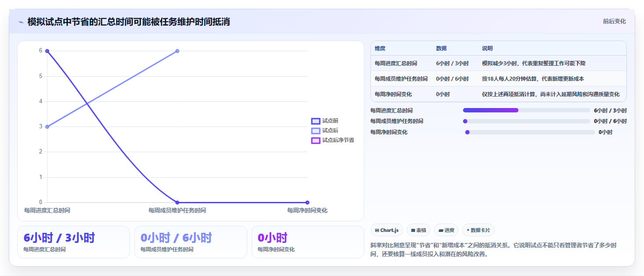Click the 试点前 data point at value 6

(x=47, y=51)
